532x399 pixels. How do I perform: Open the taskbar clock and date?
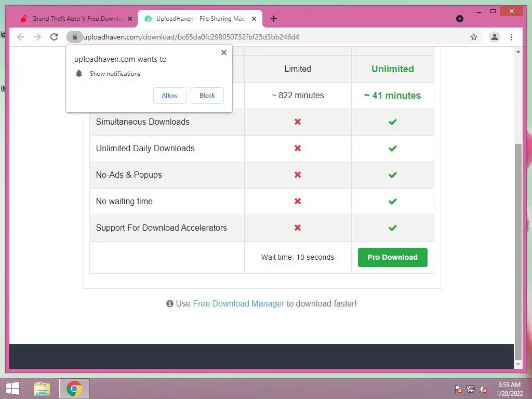tap(509, 389)
